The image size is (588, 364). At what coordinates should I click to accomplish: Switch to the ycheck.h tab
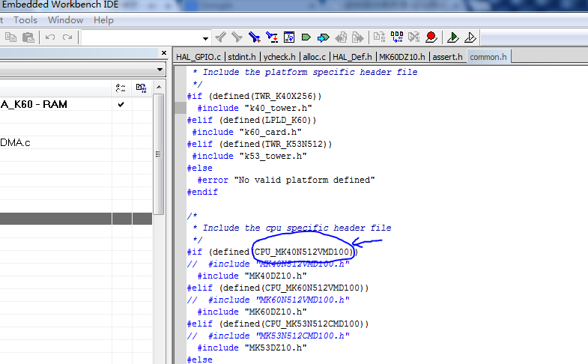tap(279, 57)
